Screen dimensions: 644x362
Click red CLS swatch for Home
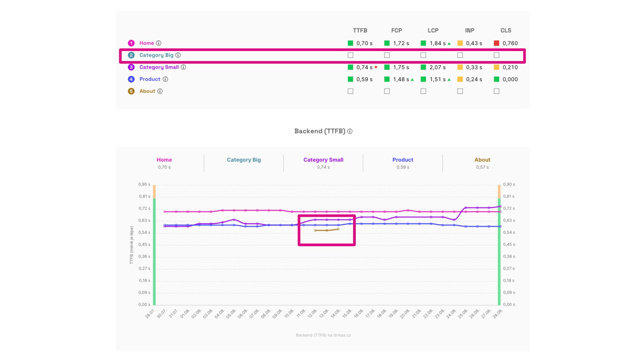pyautogui.click(x=497, y=43)
